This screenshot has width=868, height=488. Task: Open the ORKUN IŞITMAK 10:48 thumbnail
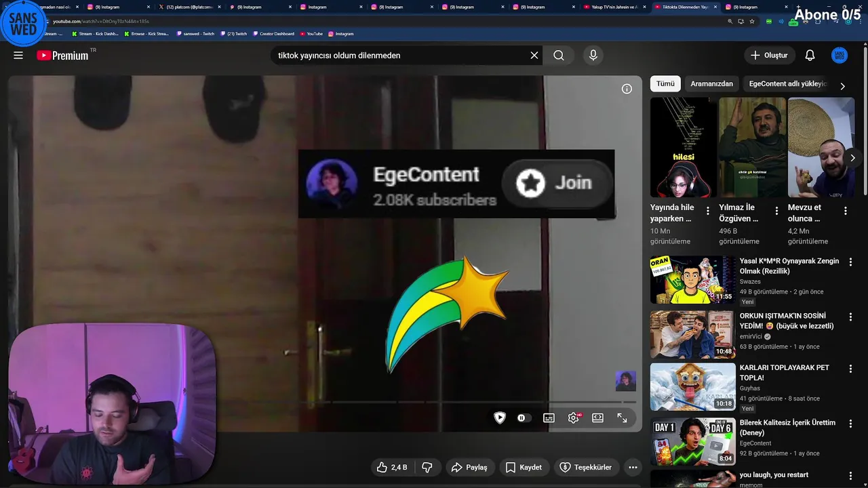[x=692, y=334]
